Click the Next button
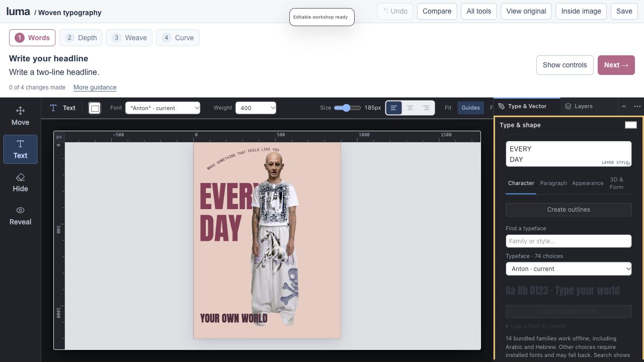The width and height of the screenshot is (644, 362). pyautogui.click(x=616, y=65)
